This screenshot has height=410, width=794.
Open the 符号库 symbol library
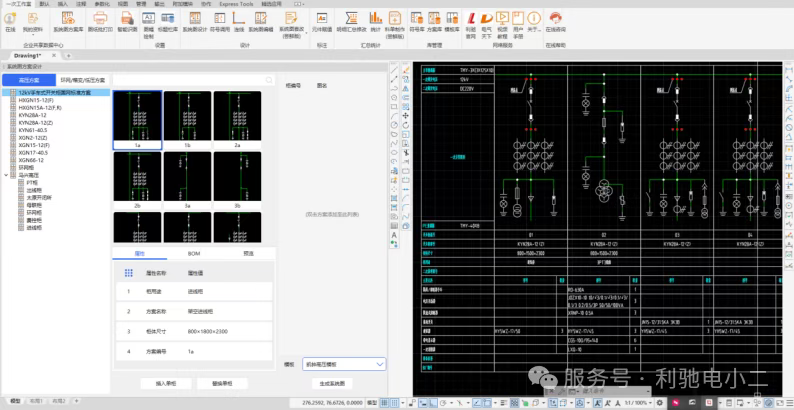pyautogui.click(x=416, y=21)
